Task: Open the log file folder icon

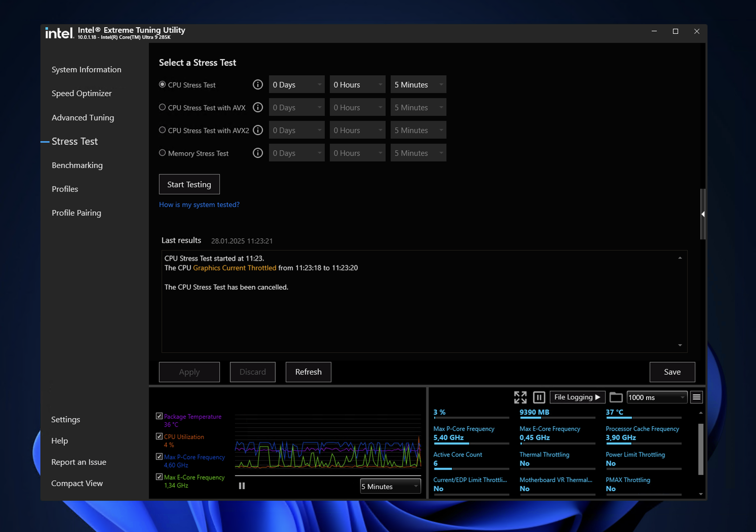Action: pos(615,397)
